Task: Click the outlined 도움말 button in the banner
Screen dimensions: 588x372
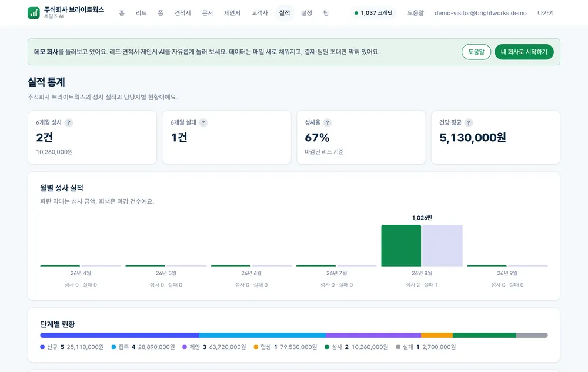Action: [476, 52]
